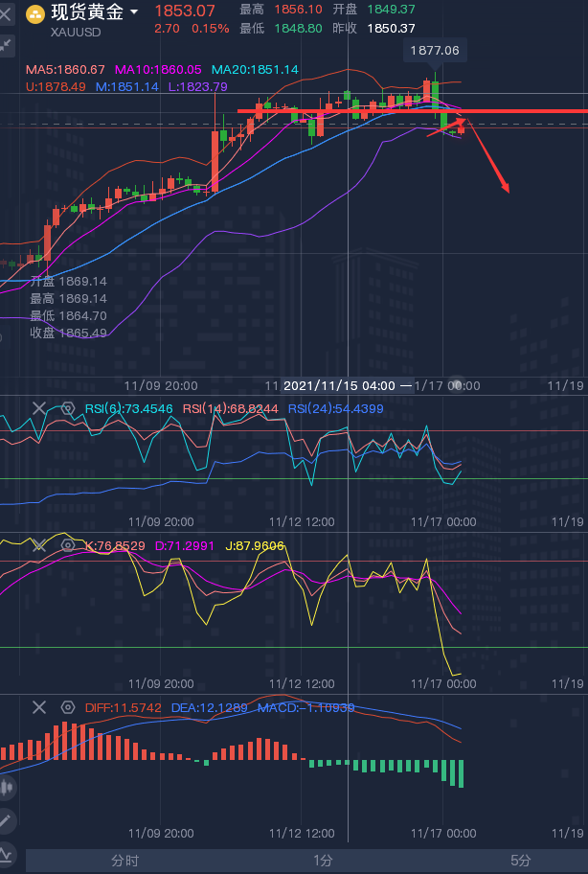This screenshot has width=588, height=874.
Task: Tap the 最高 1869.14 candle detail
Action: point(69,299)
